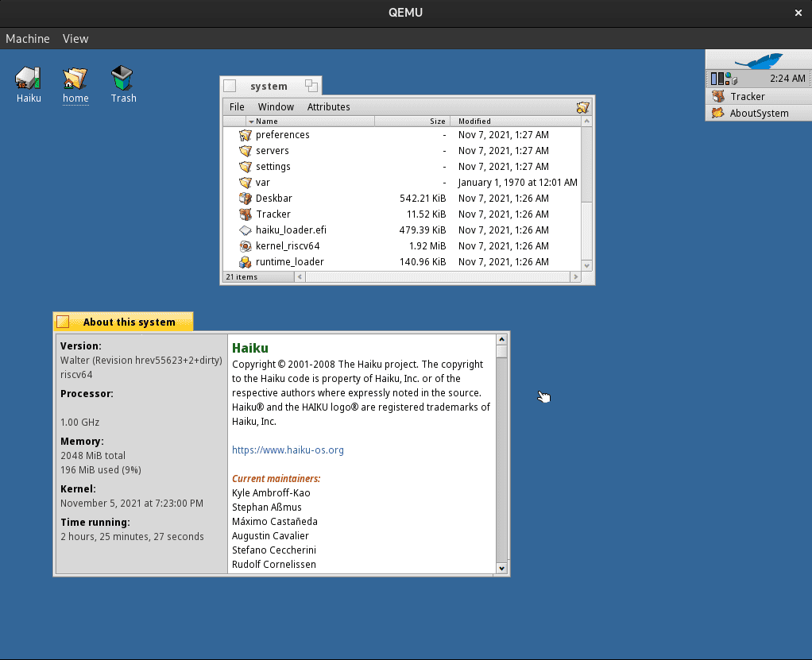The width and height of the screenshot is (812, 660).
Task: Toggle zoom button on system window tab
Action: (311, 86)
